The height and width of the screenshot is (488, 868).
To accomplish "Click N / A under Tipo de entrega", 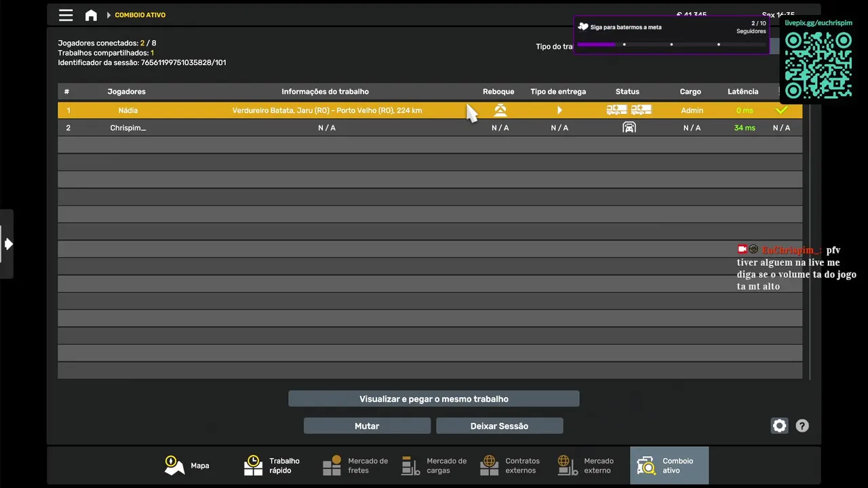I will point(559,127).
